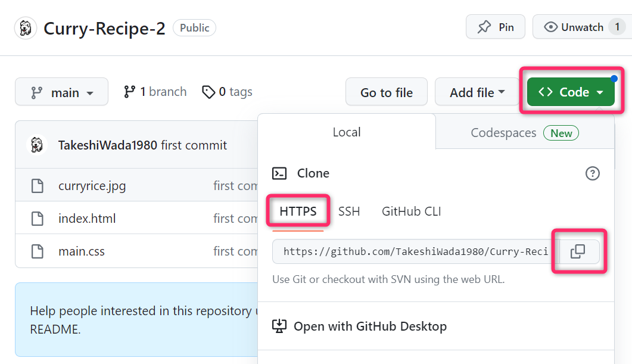Toggle the green Code dropdown button
The image size is (632, 364).
pos(571,92)
